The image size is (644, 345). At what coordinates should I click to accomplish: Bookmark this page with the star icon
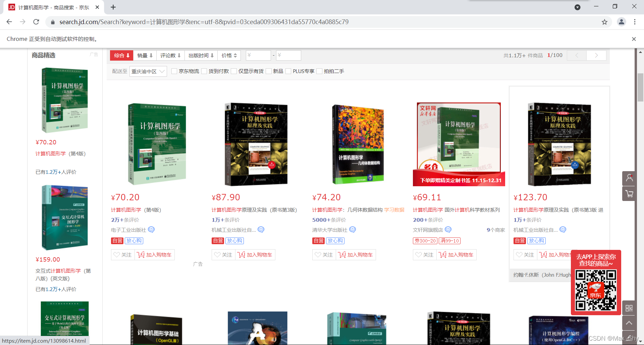pos(604,22)
